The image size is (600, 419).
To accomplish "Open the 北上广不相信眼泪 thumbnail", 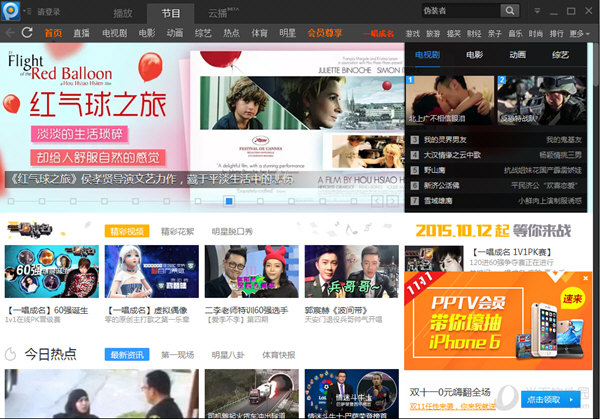I will click(x=450, y=100).
